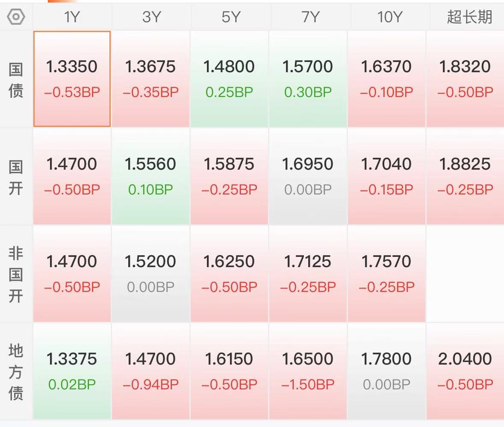Tap the 国开 超长期 cell 1.8825
The width and height of the screenshot is (504, 427).
pyautogui.click(x=465, y=177)
